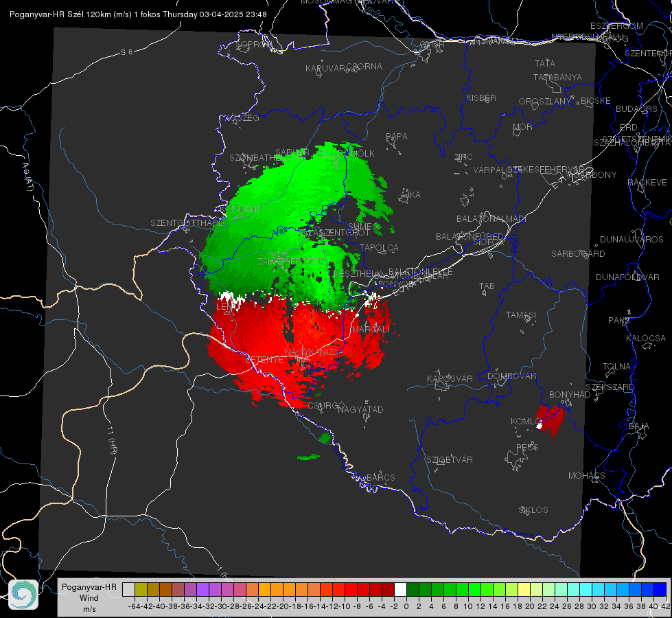
Task: Click the SZIGETVAR town label
Action: (450, 459)
